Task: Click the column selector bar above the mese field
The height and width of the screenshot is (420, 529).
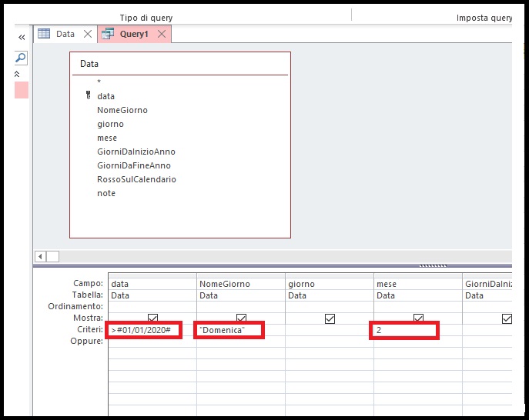Action: click(418, 275)
